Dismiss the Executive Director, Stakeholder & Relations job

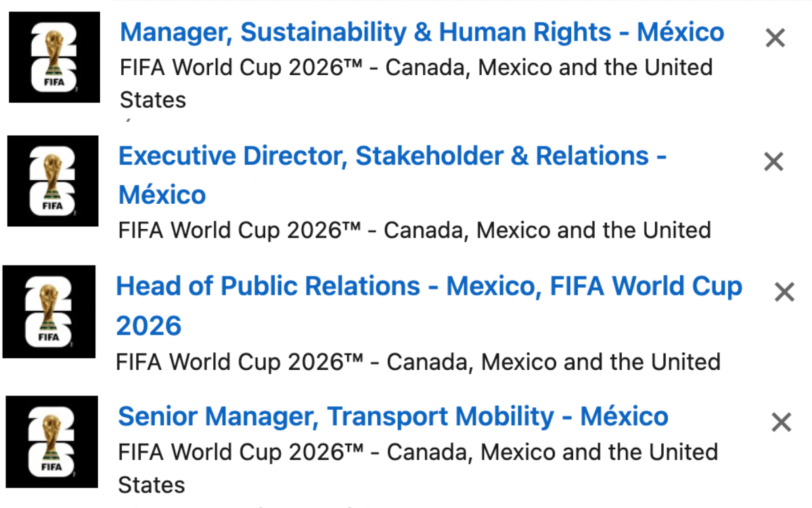[773, 162]
